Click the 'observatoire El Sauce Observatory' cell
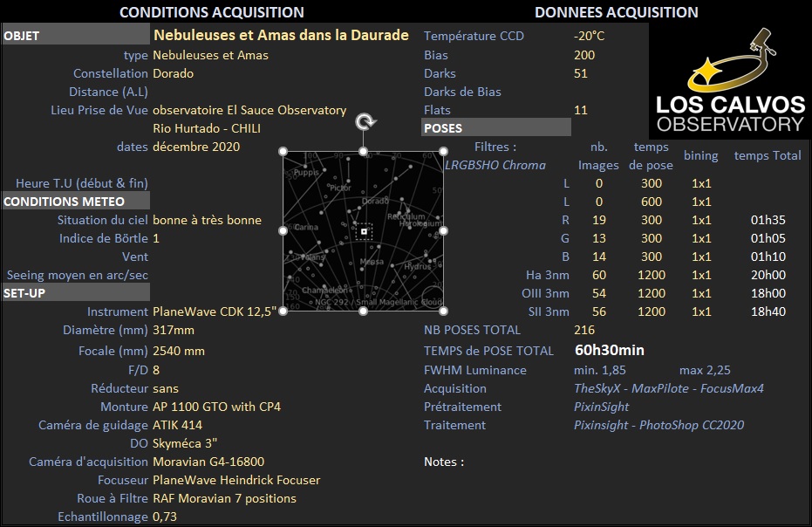Screen dimensions: 812x527 pyautogui.click(x=249, y=110)
